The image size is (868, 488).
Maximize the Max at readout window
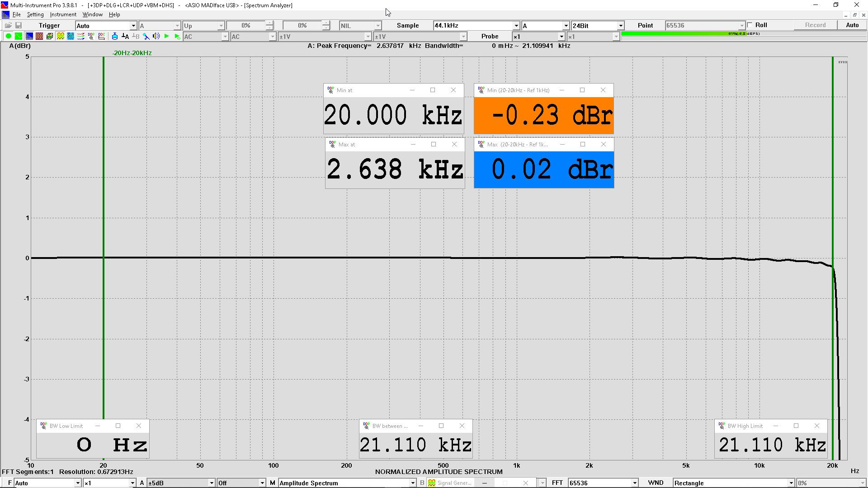pyautogui.click(x=434, y=144)
